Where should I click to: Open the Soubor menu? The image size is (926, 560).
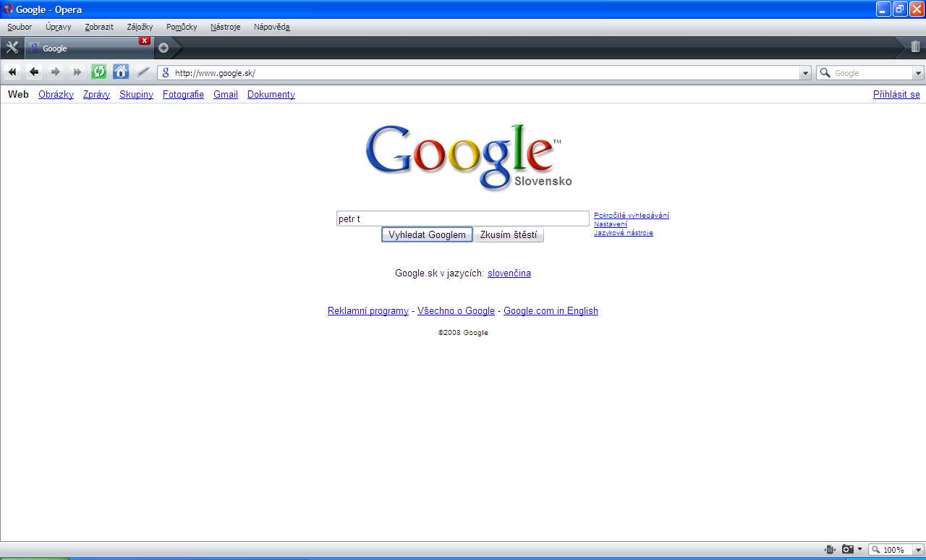pyautogui.click(x=20, y=27)
